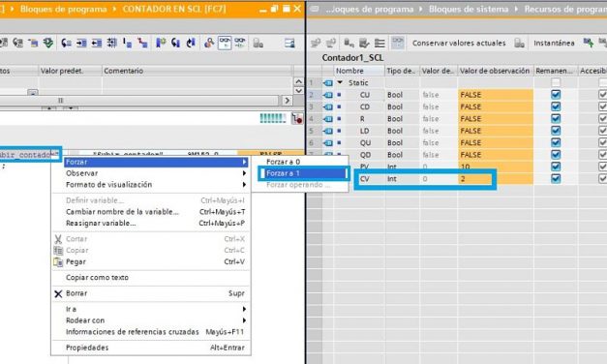Click the third icon in the Contador1_SCL toolbar
The image size is (607, 364).
(x=349, y=43)
